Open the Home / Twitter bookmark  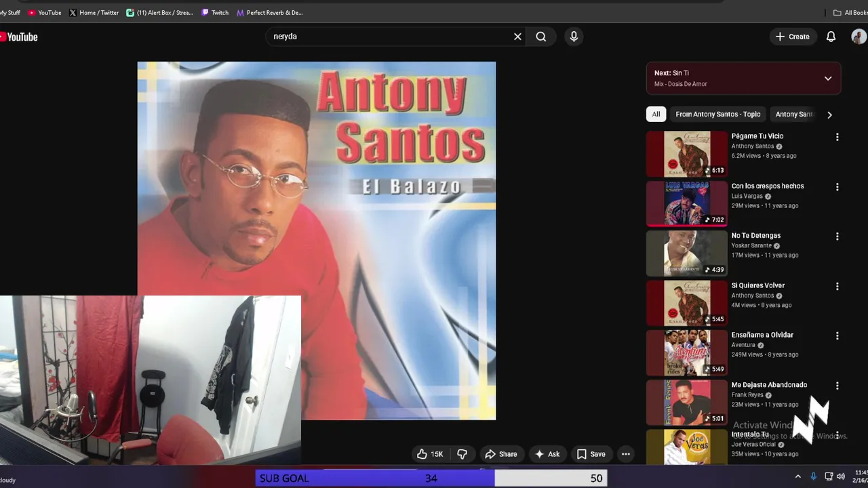94,12
